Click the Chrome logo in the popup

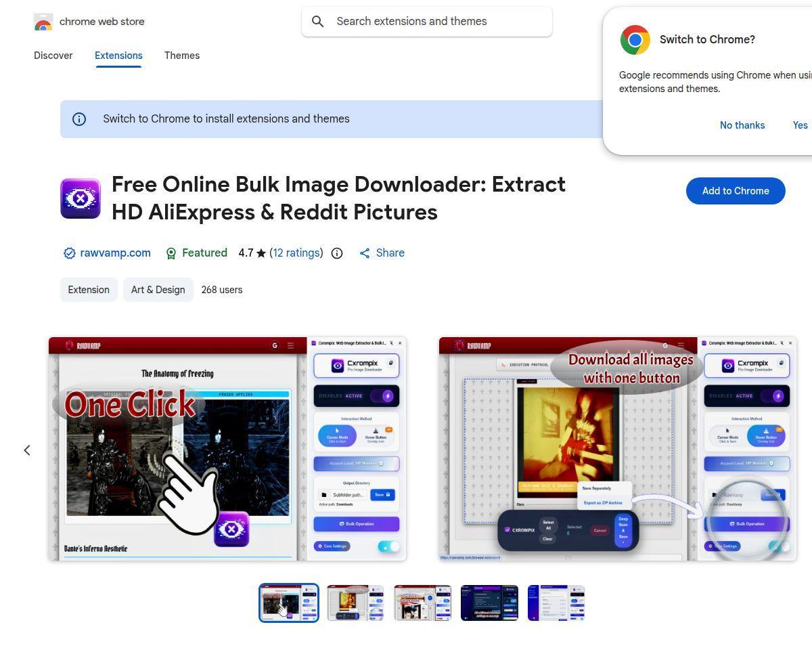635,40
